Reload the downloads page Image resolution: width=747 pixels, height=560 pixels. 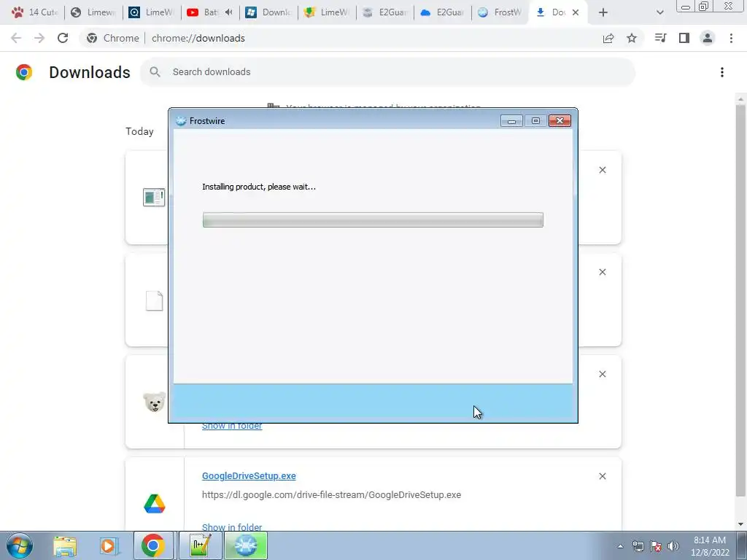(63, 38)
